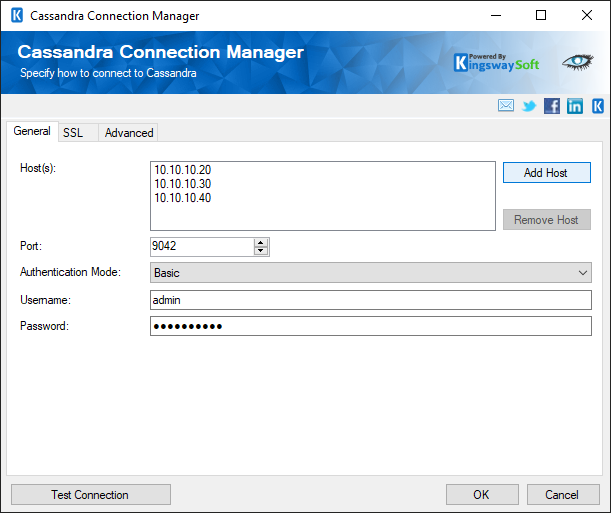The width and height of the screenshot is (611, 513).
Task: Confirm with the OK button
Action: click(x=482, y=495)
